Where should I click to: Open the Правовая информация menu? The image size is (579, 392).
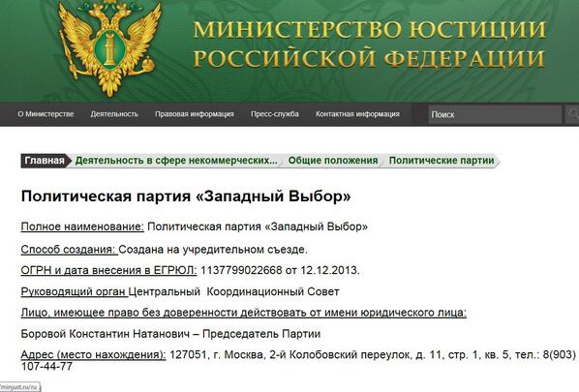point(195,114)
